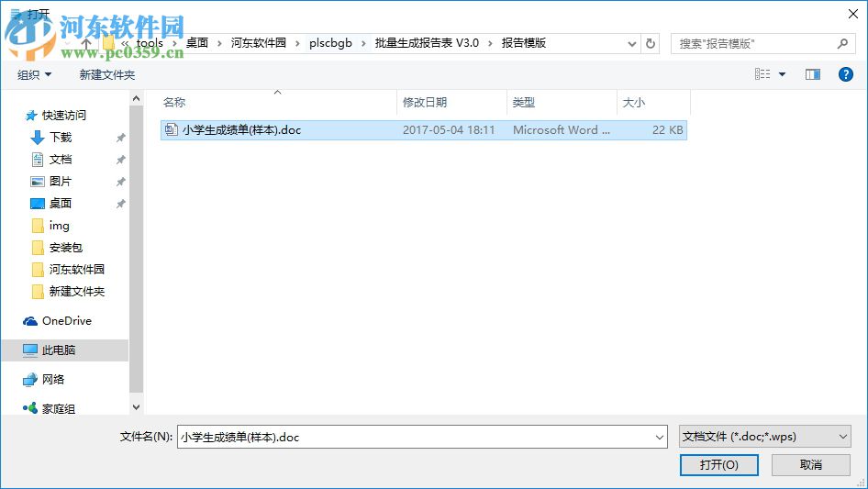Select file 小学生成绩单(样本).doc

pos(424,130)
